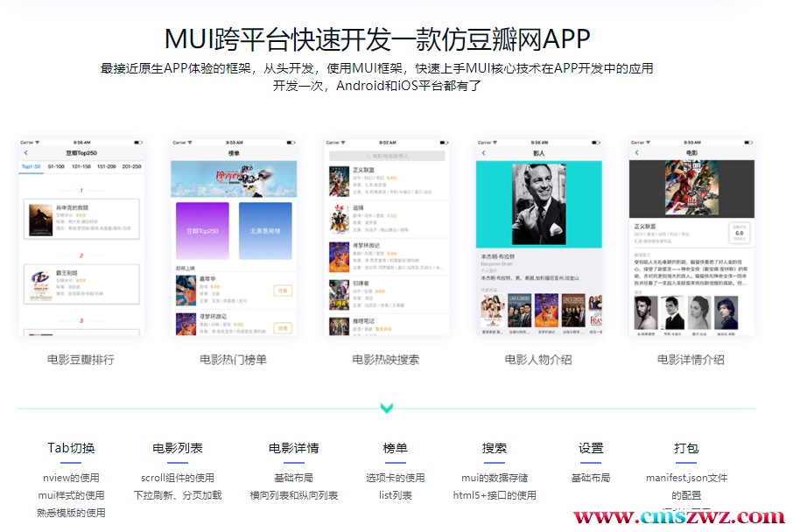Click the promotional banner image in 榜单 screen
The height and width of the screenshot is (532, 793).
234,178
